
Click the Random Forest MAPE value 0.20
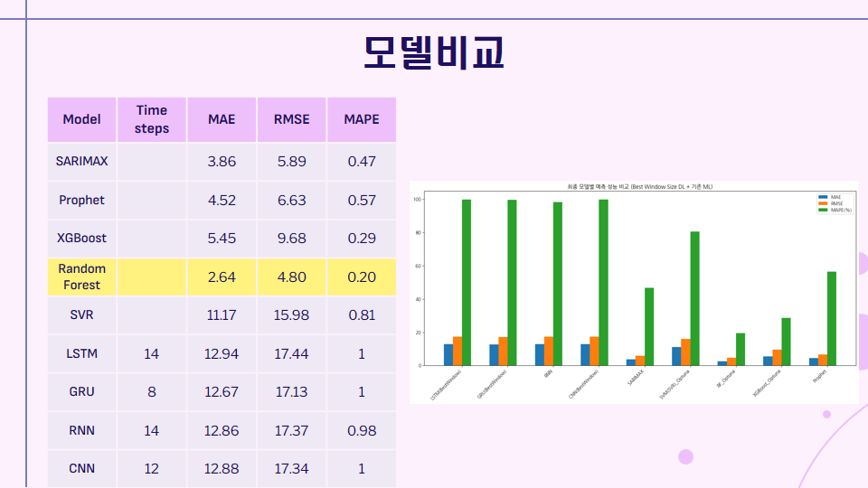coord(362,277)
